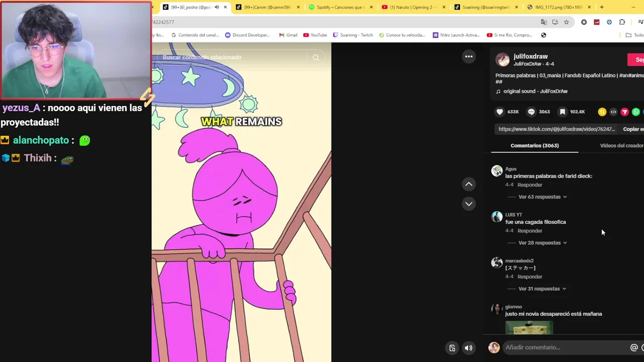Open a new browser tab

602,7
